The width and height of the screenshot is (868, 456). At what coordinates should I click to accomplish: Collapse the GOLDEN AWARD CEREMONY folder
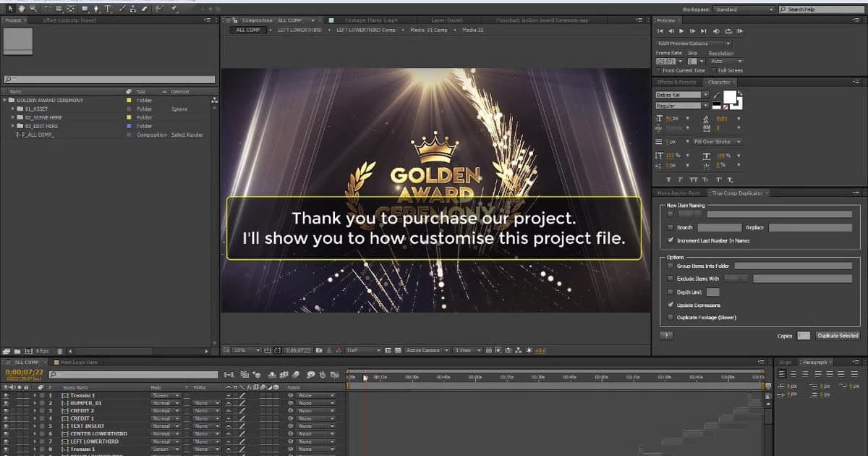[x=5, y=100]
